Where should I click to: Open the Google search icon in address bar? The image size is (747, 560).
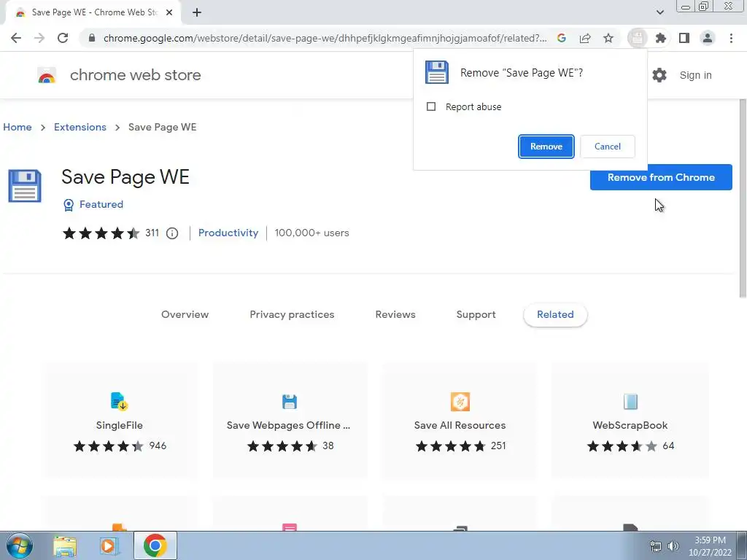[x=562, y=38]
